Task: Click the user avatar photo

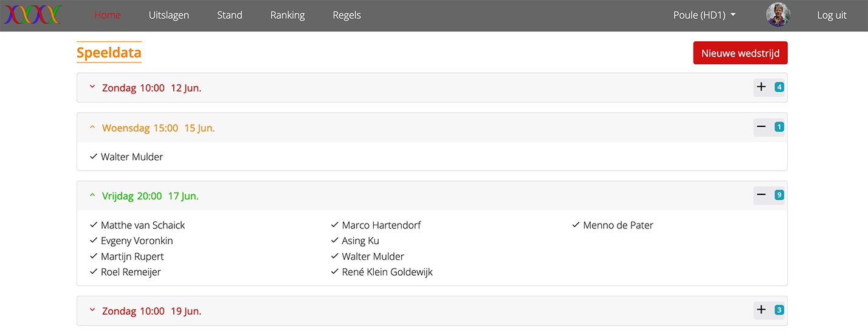Action: (778, 15)
